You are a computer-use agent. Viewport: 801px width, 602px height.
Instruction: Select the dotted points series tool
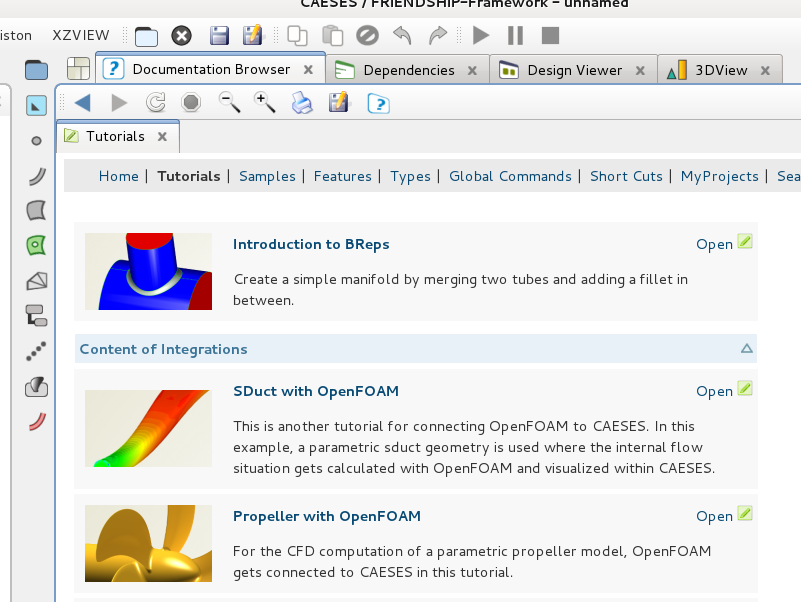click(36, 351)
